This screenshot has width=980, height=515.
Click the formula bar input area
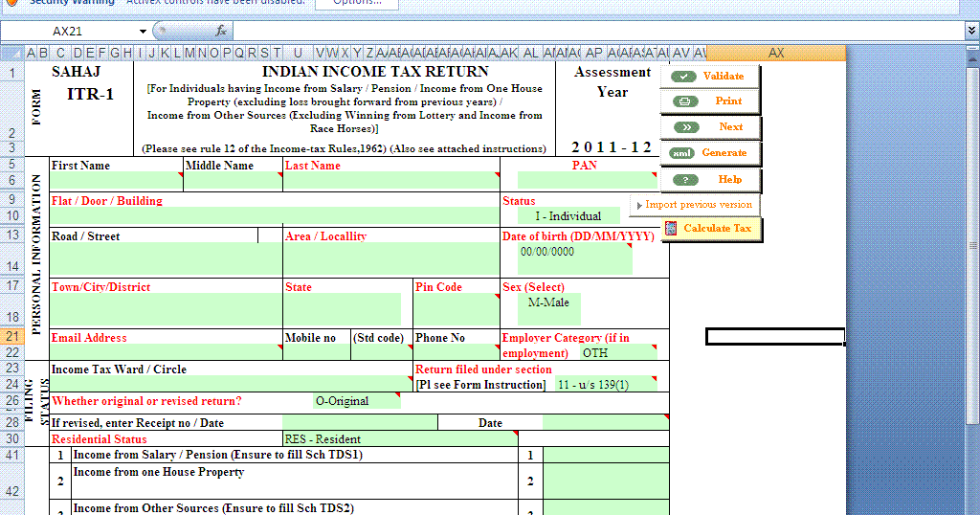pos(598,32)
